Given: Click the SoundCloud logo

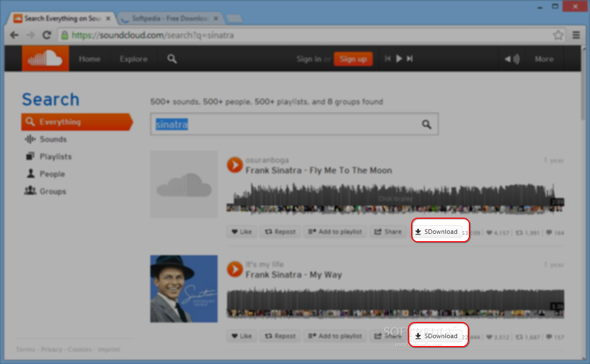Looking at the screenshot, I should click(x=45, y=59).
